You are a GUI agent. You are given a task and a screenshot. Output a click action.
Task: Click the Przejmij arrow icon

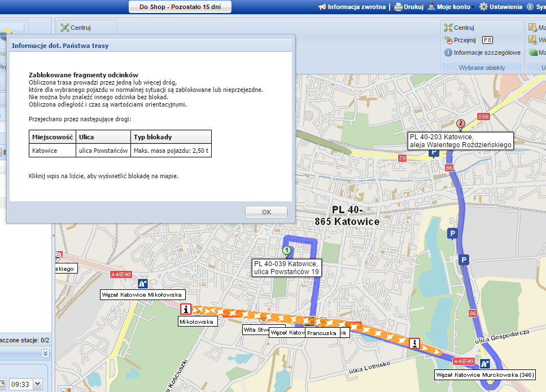tap(448, 40)
